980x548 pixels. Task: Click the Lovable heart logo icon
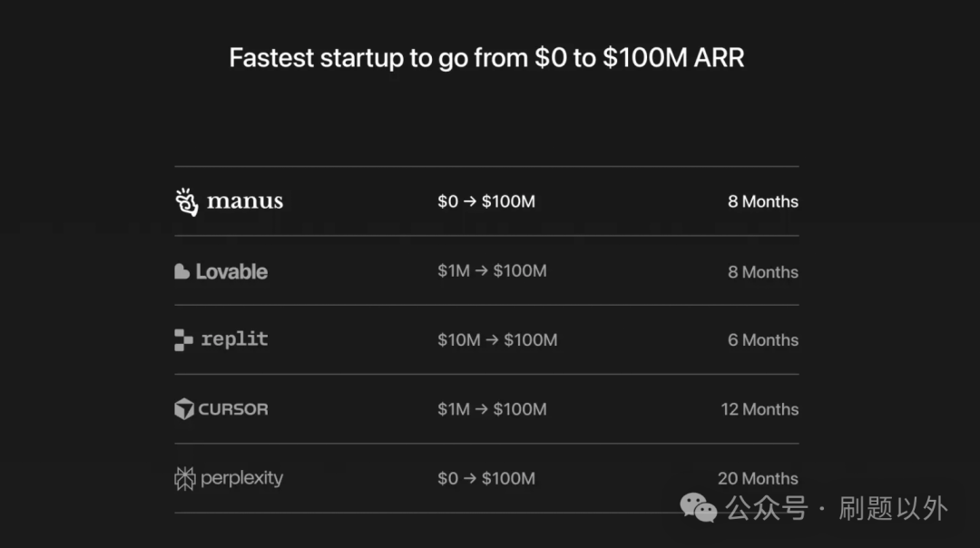click(181, 271)
